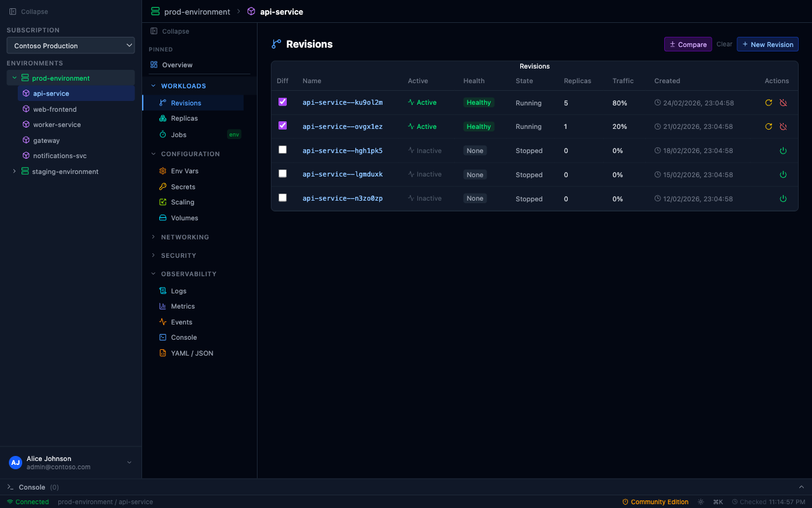Screen dimensions: 812x508
Task: Open the Env Vars configuration
Action: pyautogui.click(x=186, y=171)
